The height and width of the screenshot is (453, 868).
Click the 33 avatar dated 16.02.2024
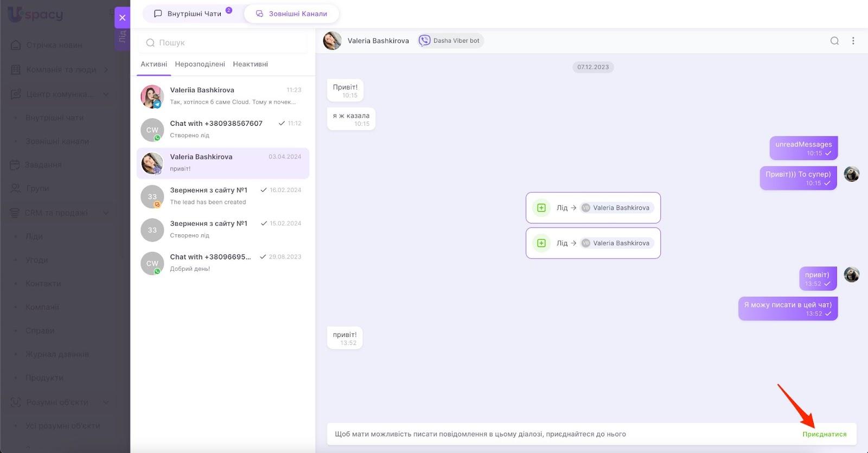[x=152, y=196]
